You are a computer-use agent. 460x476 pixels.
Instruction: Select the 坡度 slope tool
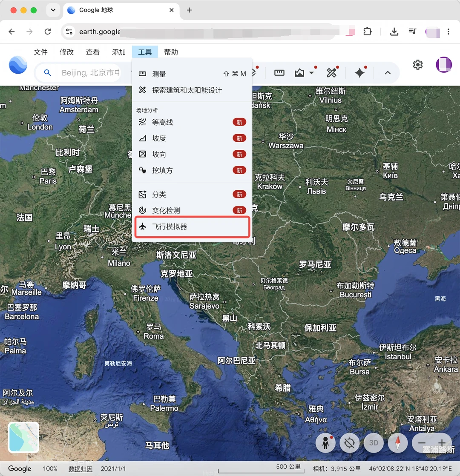tap(192, 138)
